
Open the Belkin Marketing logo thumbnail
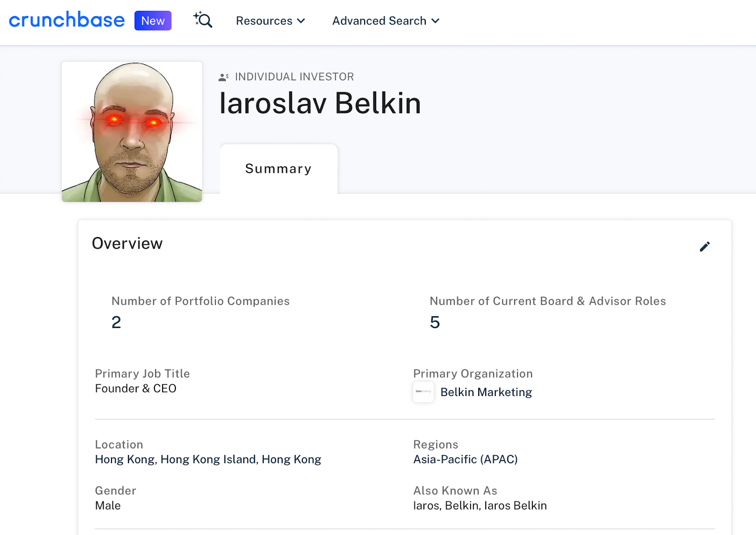coord(423,392)
